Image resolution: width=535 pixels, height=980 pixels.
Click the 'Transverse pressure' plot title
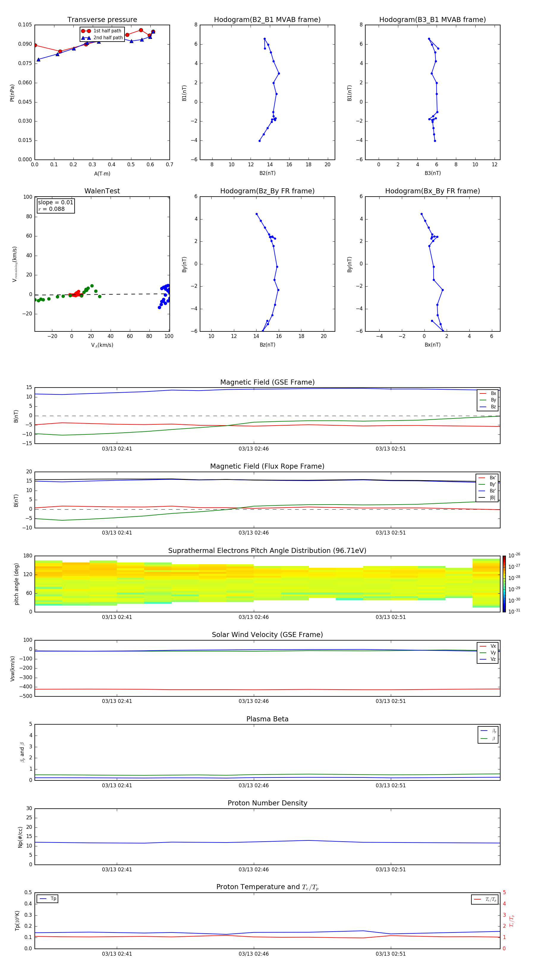(x=102, y=20)
